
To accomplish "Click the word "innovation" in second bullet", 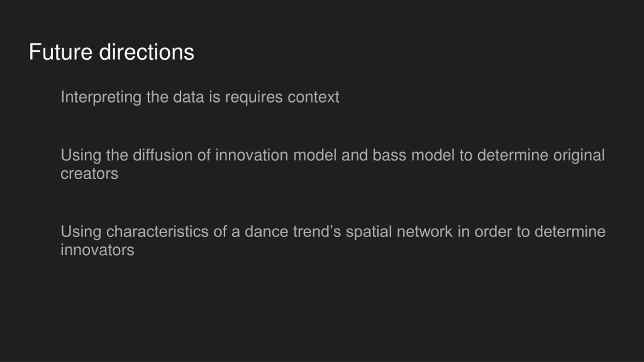I will tap(252, 155).
